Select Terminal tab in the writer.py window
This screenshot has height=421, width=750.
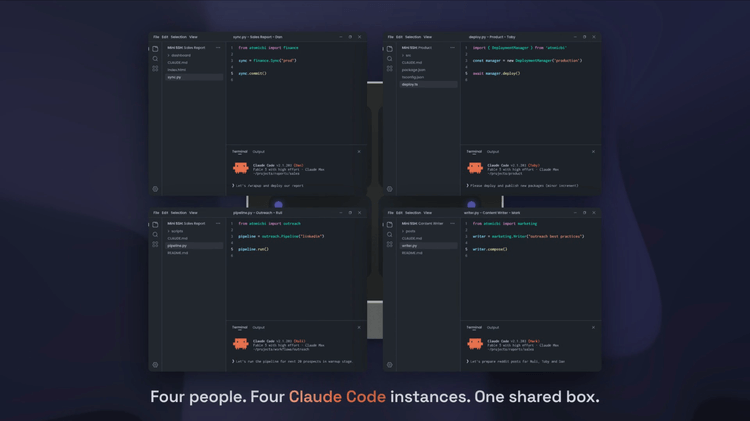pos(474,328)
